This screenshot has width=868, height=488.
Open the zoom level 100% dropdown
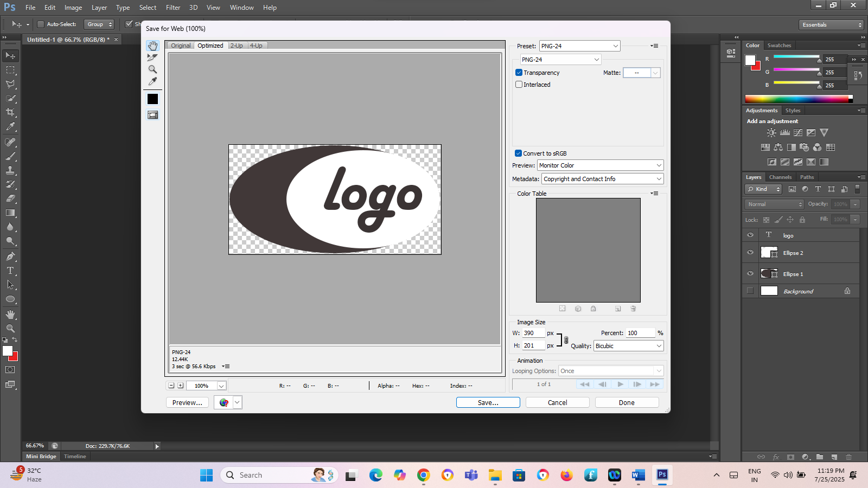(221, 386)
